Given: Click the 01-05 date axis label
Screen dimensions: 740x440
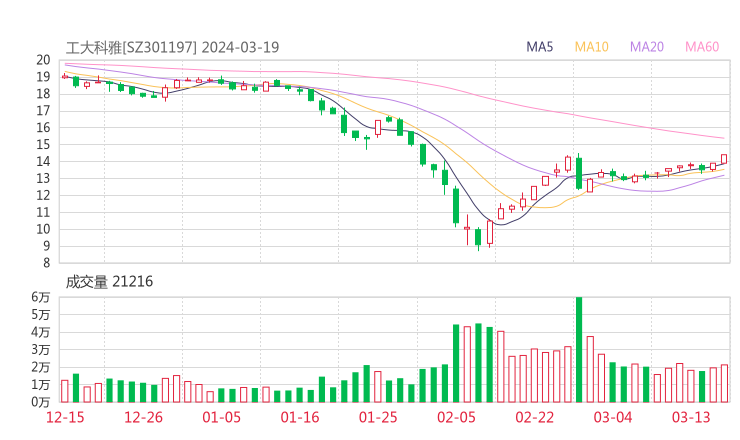Looking at the screenshot, I should pos(221,417).
